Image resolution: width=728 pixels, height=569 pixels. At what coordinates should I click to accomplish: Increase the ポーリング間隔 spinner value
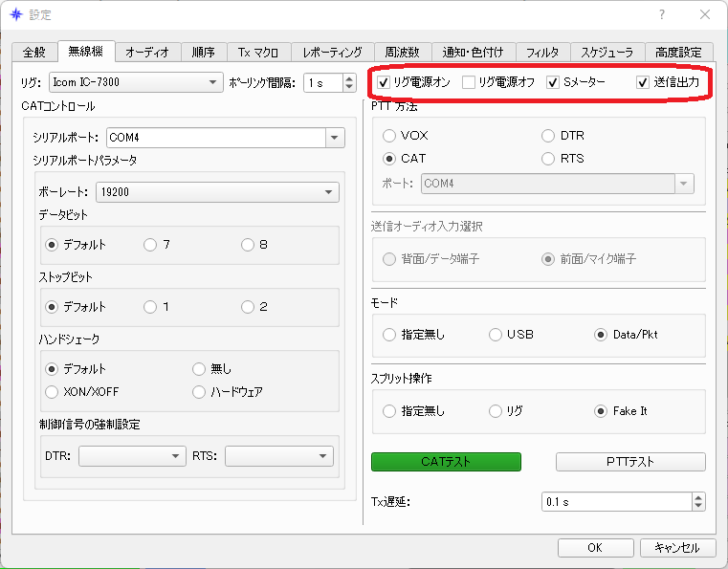[349, 78]
